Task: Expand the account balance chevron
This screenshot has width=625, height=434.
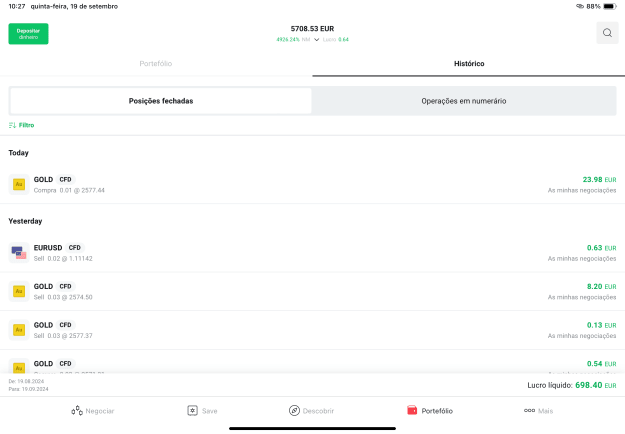Action: tap(316, 39)
